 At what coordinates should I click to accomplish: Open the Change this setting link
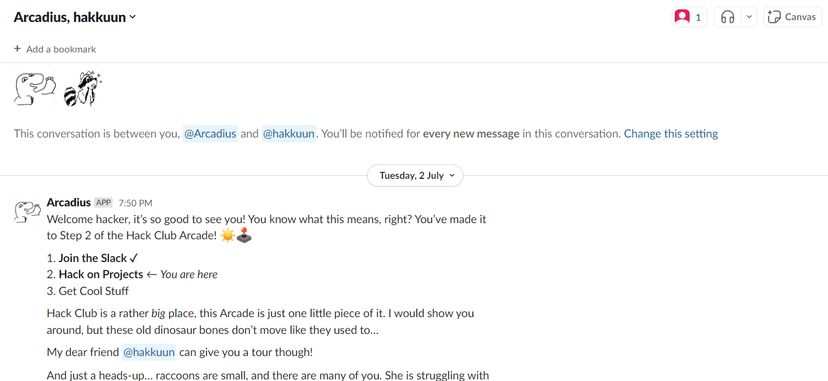671,134
